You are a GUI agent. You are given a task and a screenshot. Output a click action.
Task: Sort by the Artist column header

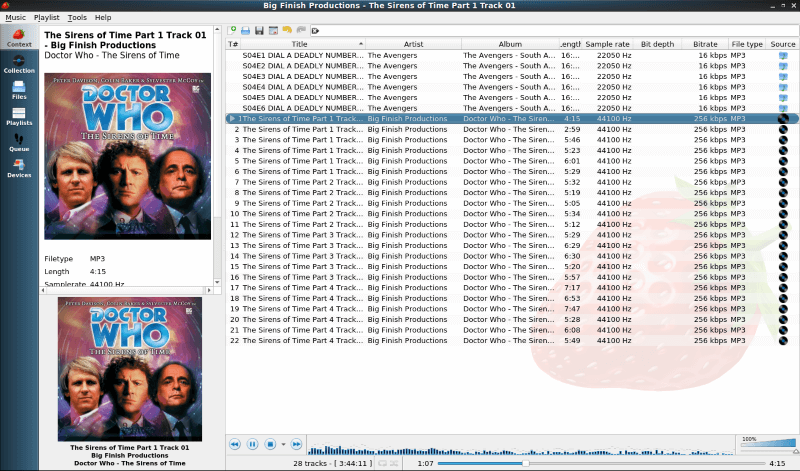tap(413, 44)
